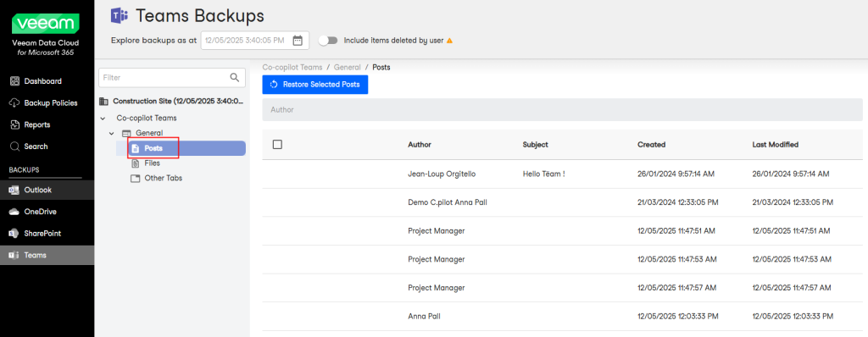Click the Dashboard icon in sidebar

15,81
